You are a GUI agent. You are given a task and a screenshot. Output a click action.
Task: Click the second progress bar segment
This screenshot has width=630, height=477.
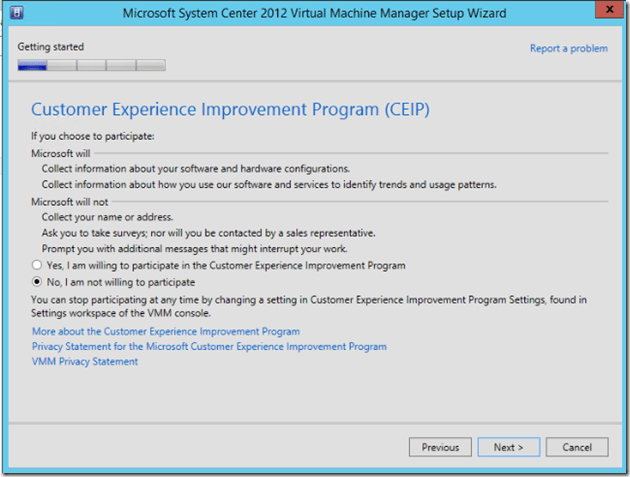62,66
